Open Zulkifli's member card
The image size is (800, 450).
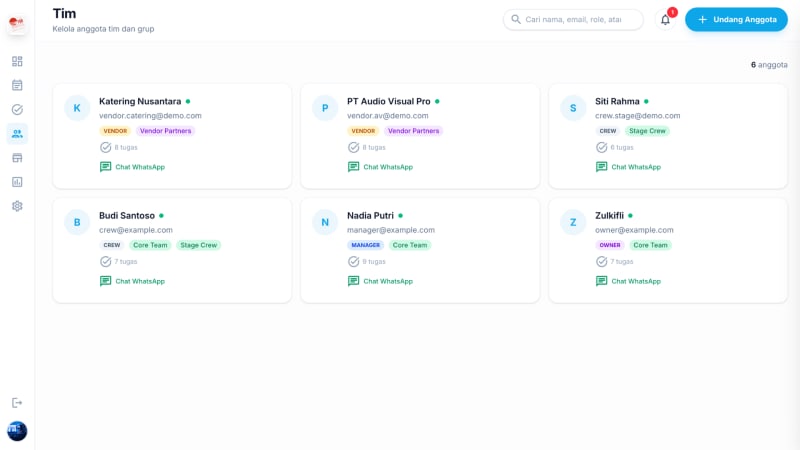(x=668, y=251)
